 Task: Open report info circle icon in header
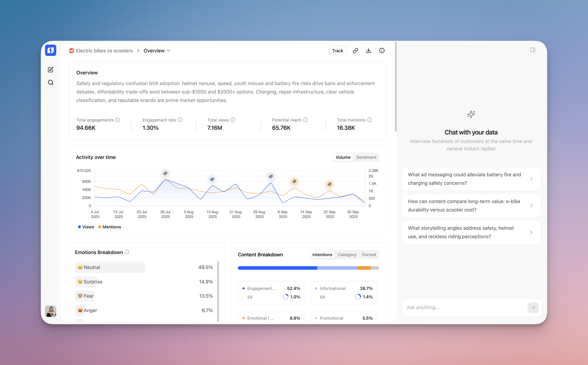point(382,51)
